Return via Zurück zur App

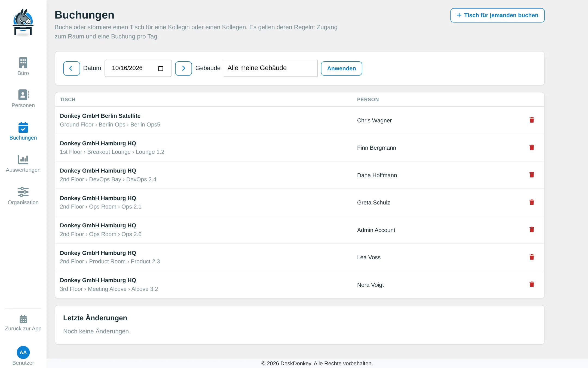(x=23, y=323)
